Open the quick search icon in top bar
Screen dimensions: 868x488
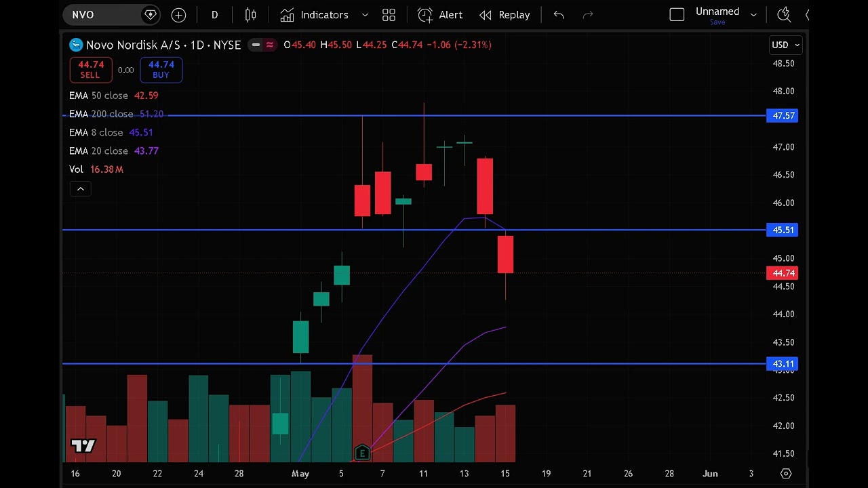click(x=784, y=15)
